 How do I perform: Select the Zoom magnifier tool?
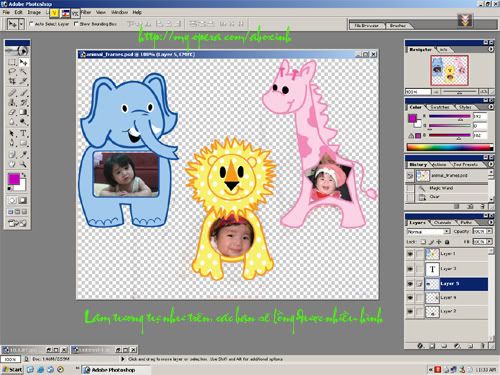[23, 164]
